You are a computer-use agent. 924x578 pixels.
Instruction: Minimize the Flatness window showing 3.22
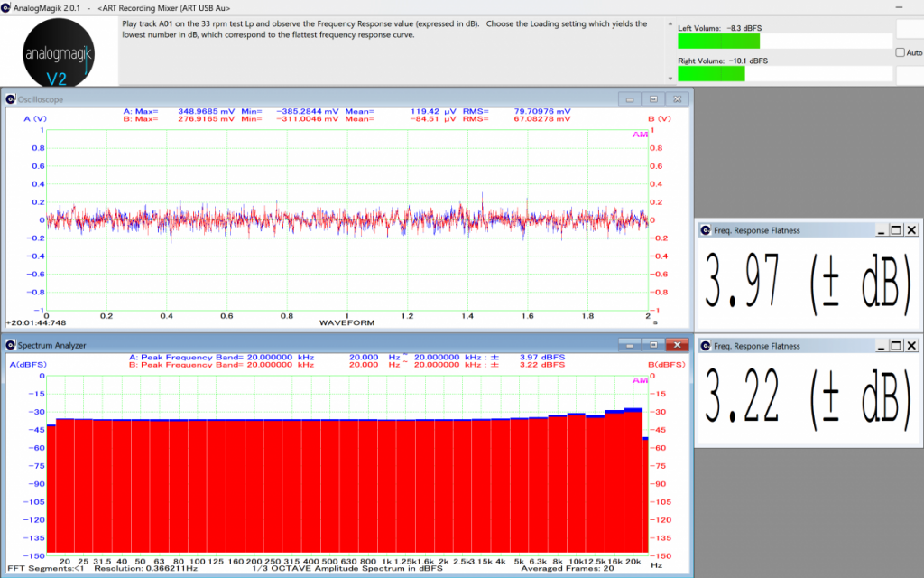click(x=881, y=346)
